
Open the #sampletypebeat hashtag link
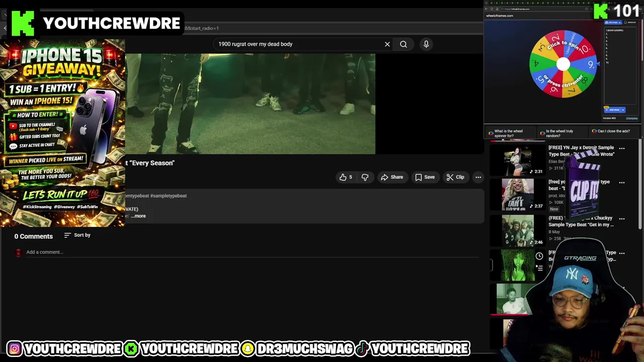(168, 196)
